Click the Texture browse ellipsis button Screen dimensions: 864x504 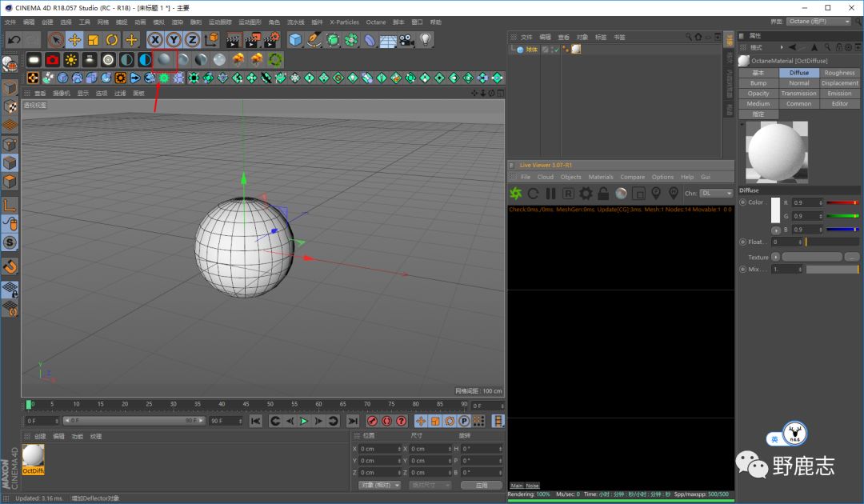(851, 257)
